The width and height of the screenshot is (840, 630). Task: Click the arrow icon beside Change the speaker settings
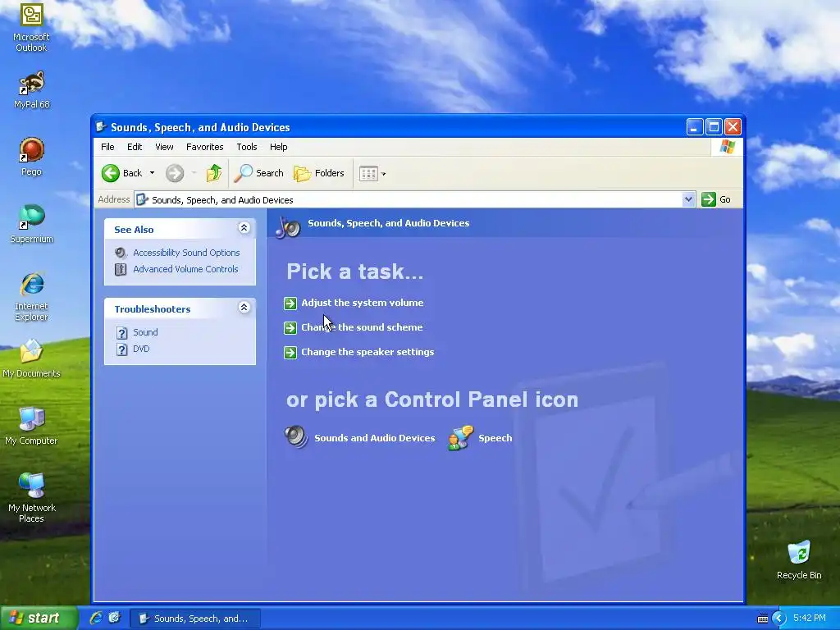pos(290,353)
